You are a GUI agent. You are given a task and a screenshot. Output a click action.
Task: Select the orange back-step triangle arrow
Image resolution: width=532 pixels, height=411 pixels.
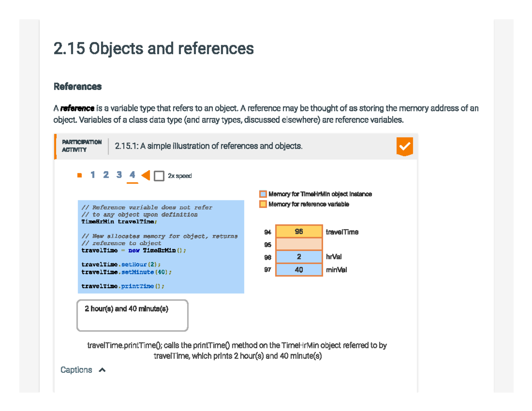145,176
